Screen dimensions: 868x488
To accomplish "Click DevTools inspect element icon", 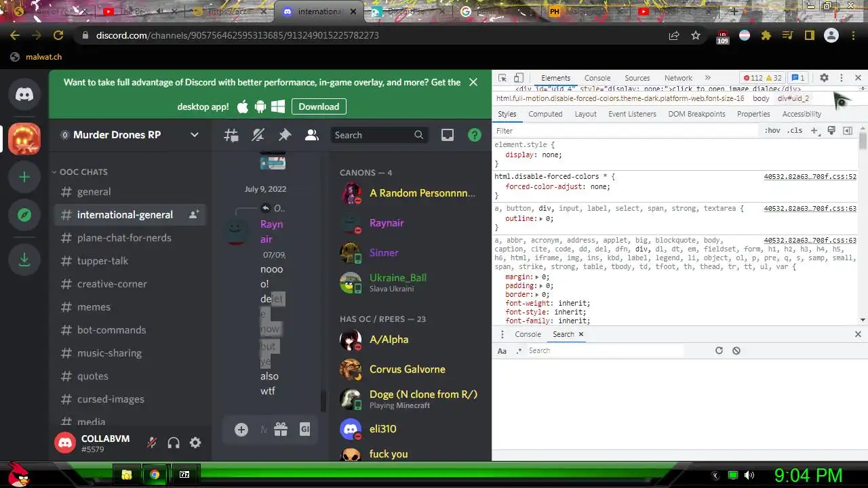I will click(502, 78).
